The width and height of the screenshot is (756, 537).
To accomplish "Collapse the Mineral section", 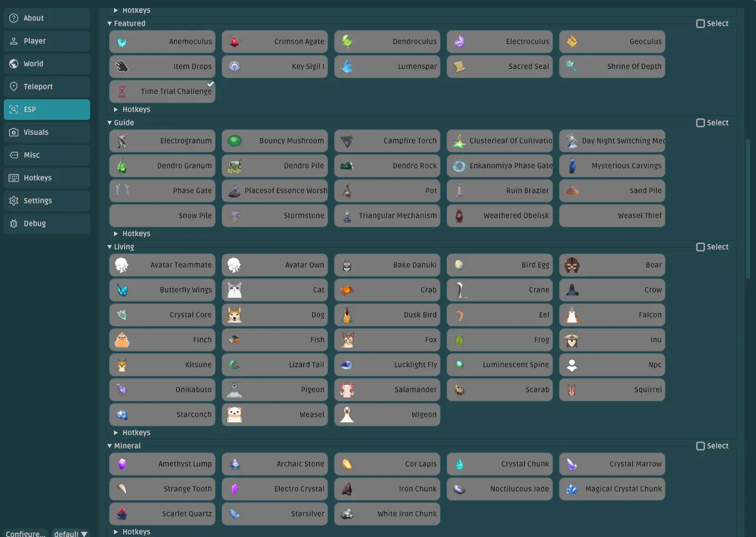I will [110, 446].
